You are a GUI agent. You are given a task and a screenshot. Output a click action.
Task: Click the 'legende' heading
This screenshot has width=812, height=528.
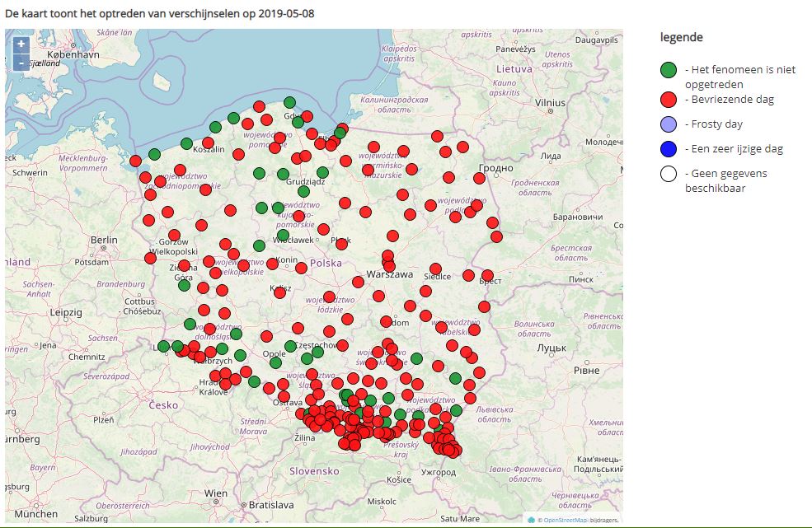tap(681, 38)
